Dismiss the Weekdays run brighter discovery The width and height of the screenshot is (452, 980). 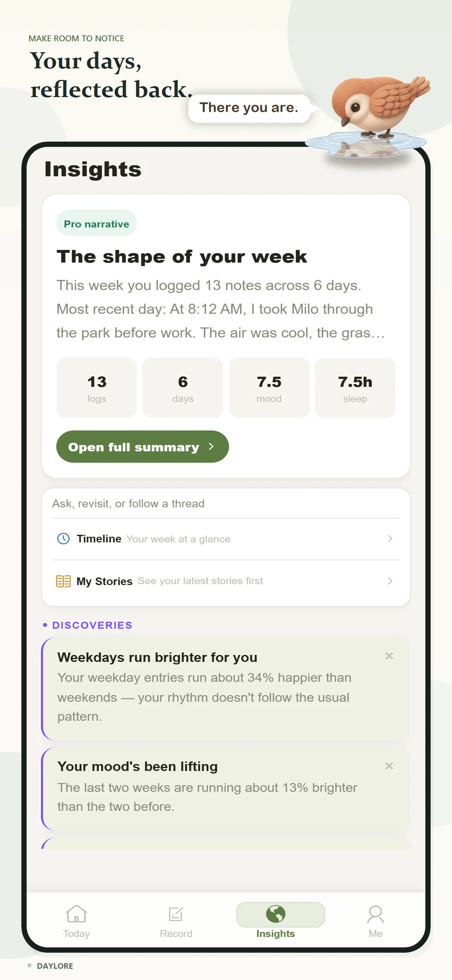tap(389, 655)
